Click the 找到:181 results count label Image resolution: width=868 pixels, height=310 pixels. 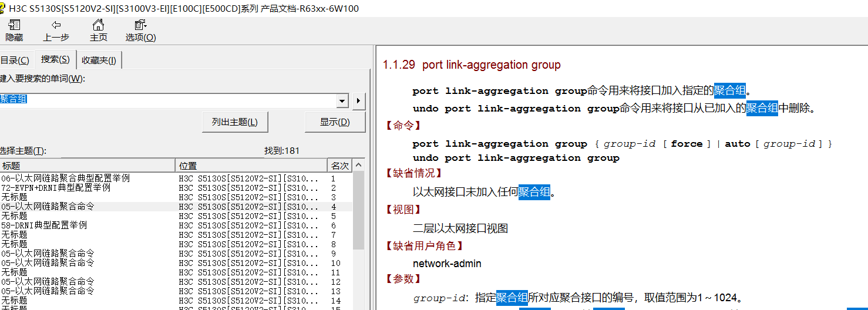coord(282,151)
